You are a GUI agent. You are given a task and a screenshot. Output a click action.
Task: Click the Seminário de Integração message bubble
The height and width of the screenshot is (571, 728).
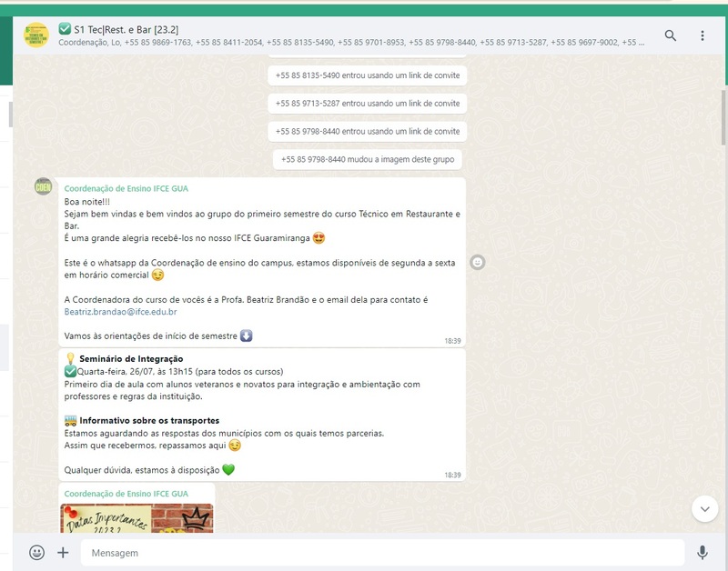[x=262, y=414]
